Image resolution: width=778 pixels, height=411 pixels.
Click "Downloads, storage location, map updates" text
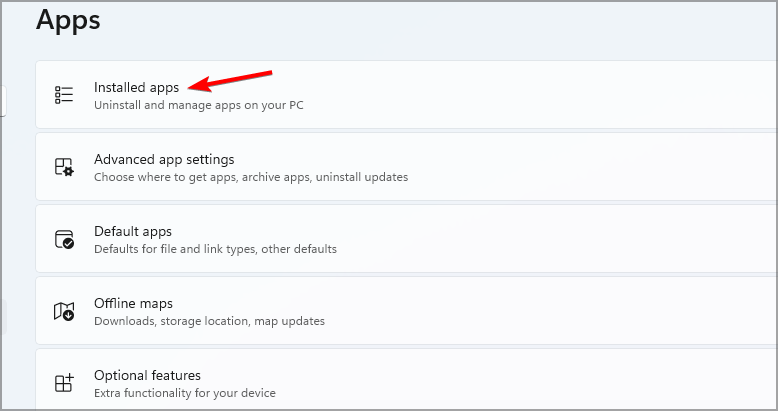click(x=209, y=321)
